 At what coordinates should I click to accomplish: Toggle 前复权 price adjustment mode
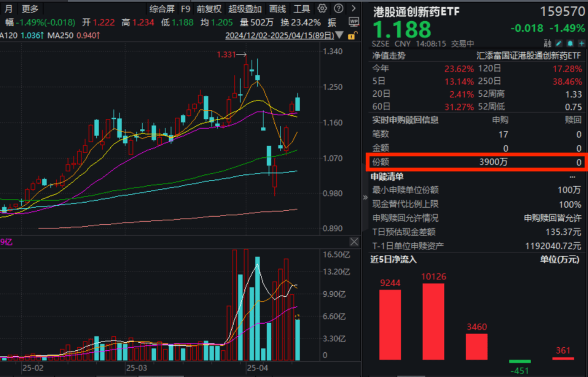(209, 8)
